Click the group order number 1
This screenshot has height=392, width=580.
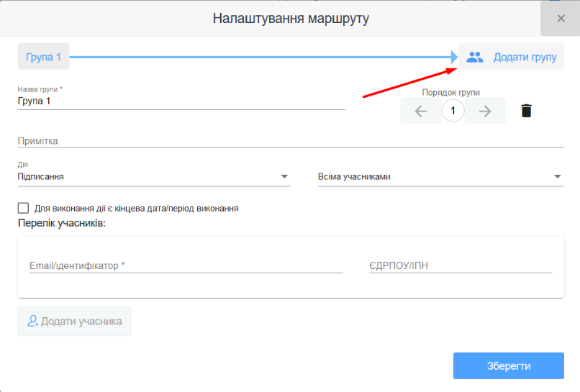(453, 111)
